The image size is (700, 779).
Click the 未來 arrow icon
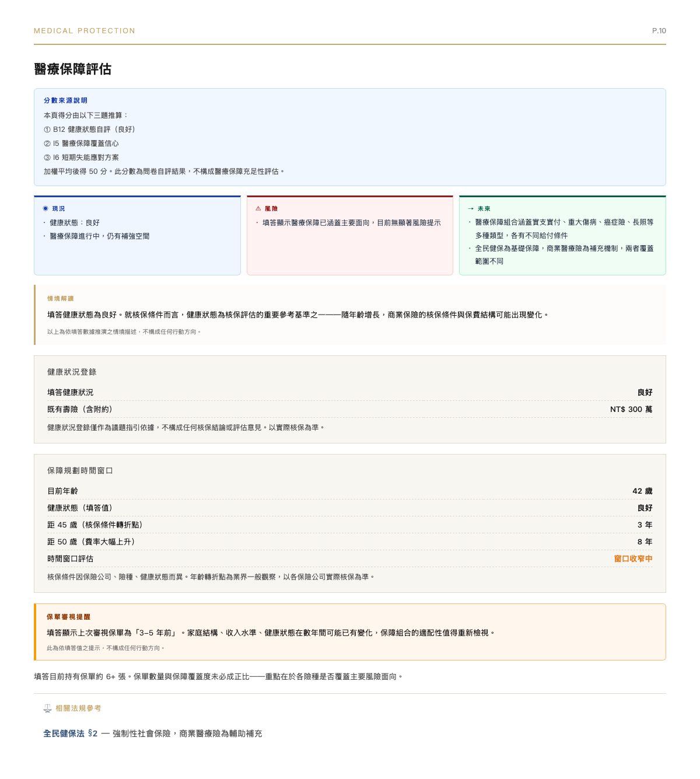(470, 208)
